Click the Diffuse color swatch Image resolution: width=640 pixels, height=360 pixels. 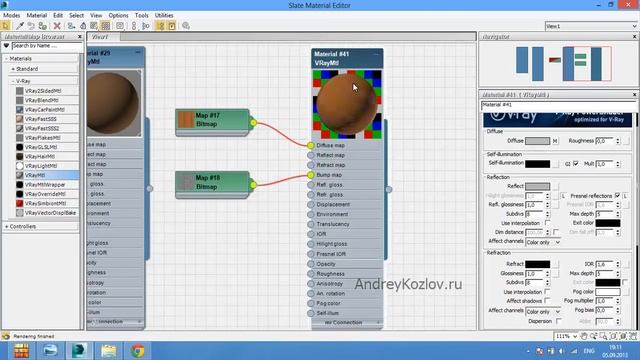[538, 141]
